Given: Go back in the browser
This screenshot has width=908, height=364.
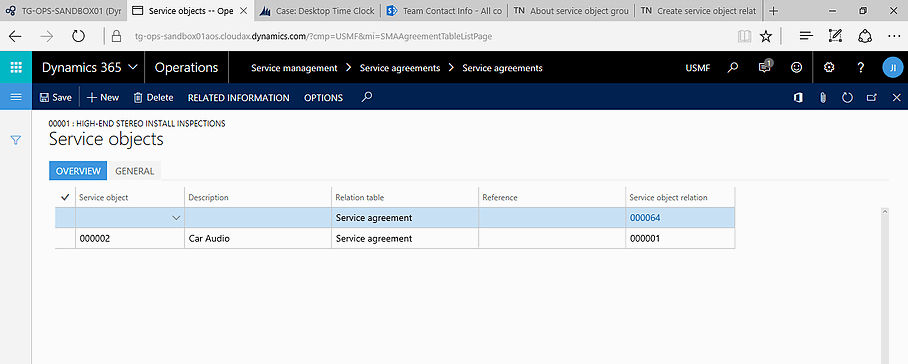Looking at the screenshot, I should (x=15, y=36).
